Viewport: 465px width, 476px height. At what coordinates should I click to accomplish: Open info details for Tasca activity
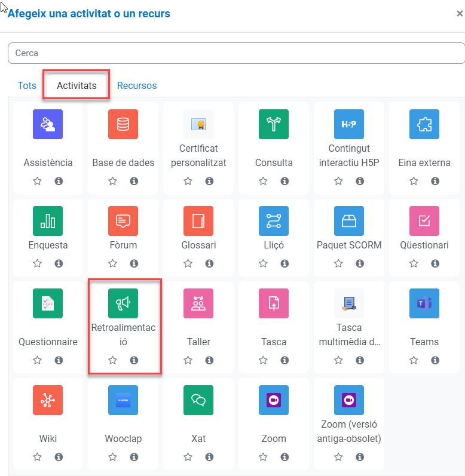[284, 360]
